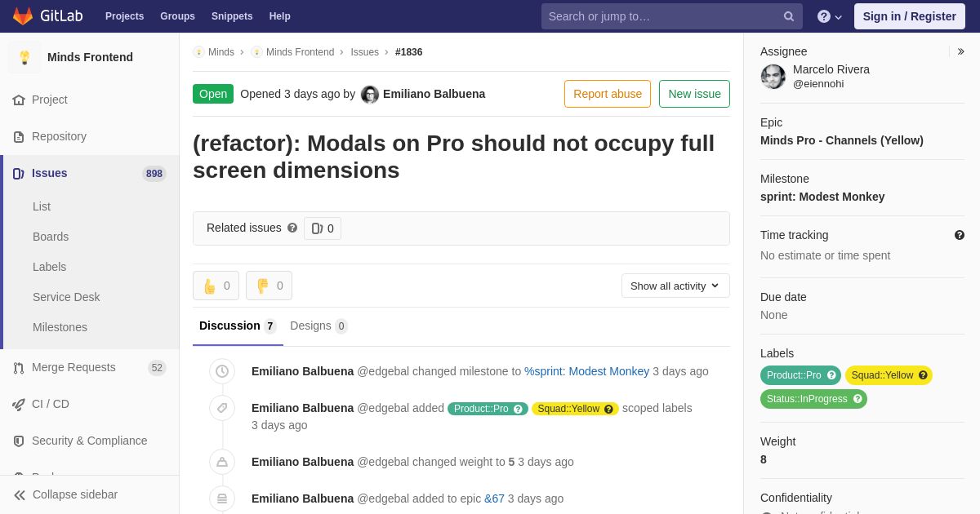
Task: Open Minds Frontend breadcrumb link
Action: [x=300, y=52]
